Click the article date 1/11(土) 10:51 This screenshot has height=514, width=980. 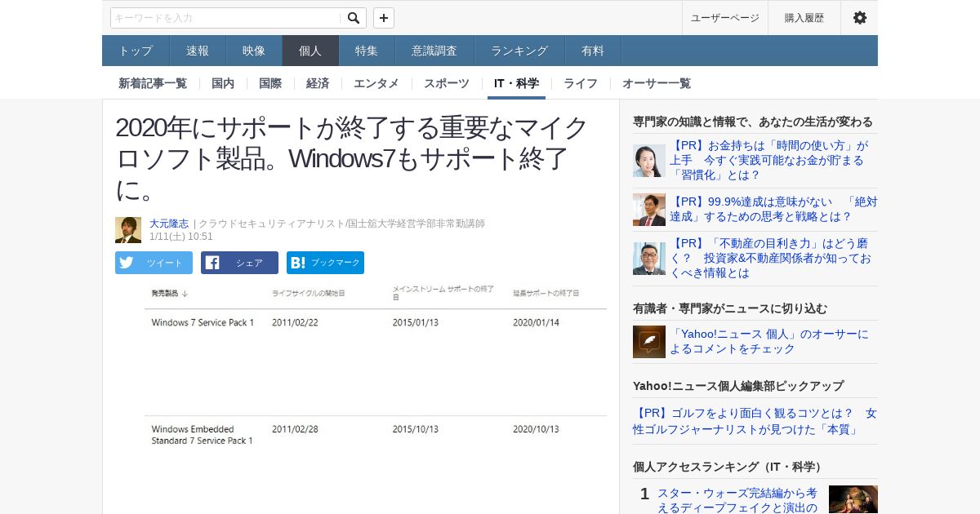pos(181,237)
